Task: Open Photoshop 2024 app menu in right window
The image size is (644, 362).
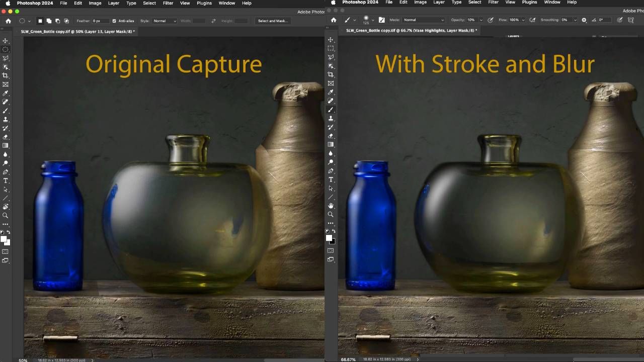Action: click(359, 3)
